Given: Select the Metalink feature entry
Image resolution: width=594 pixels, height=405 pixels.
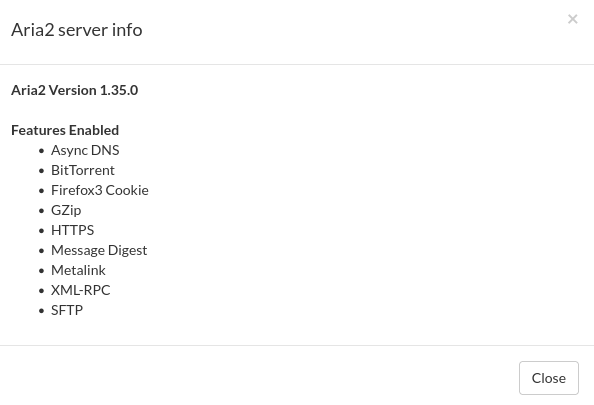Looking at the screenshot, I should (78, 271).
